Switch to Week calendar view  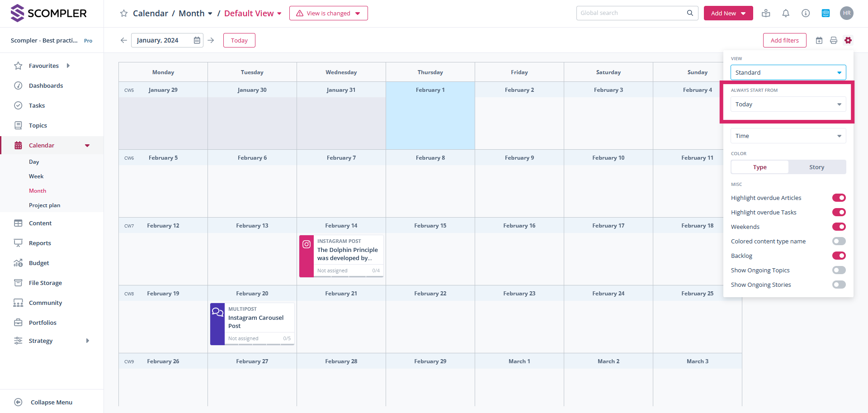point(36,176)
